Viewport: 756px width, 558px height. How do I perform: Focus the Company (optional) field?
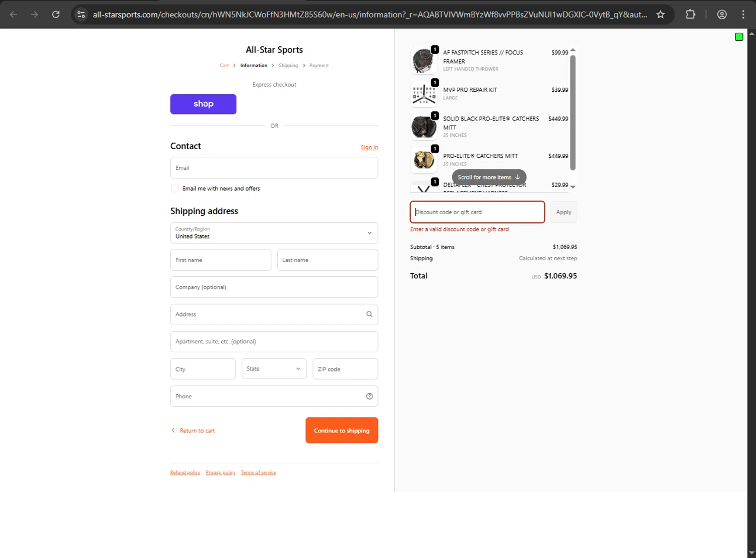pyautogui.click(x=274, y=287)
